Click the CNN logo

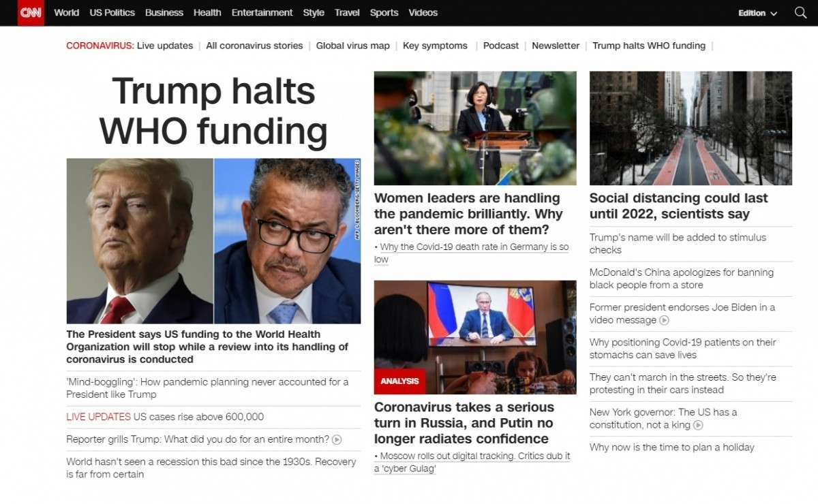[x=31, y=13]
